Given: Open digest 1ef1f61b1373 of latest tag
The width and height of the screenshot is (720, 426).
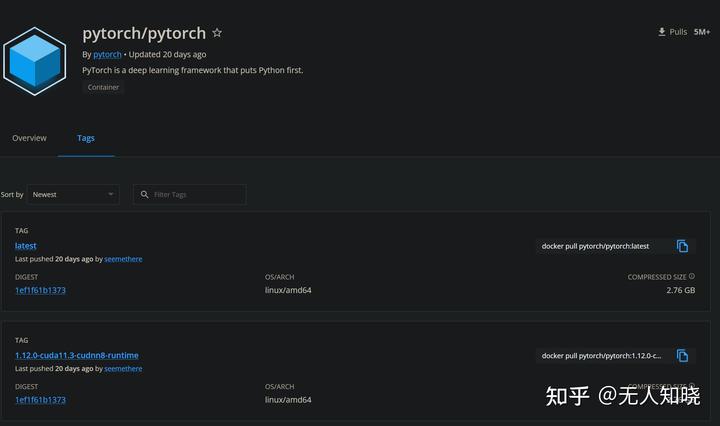Looking at the screenshot, I should [x=40, y=290].
